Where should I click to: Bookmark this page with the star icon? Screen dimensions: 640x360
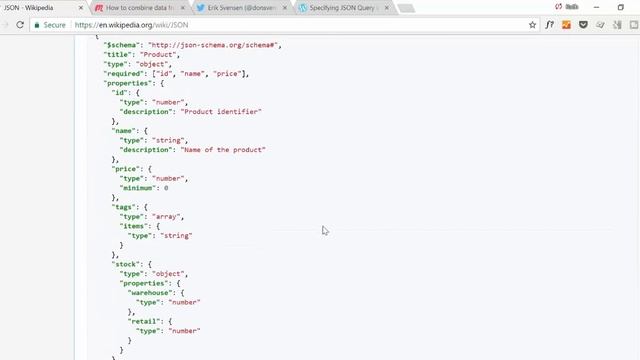[x=532, y=25]
